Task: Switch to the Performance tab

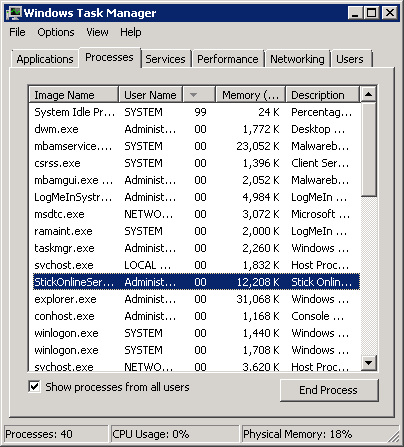Action: [228, 59]
